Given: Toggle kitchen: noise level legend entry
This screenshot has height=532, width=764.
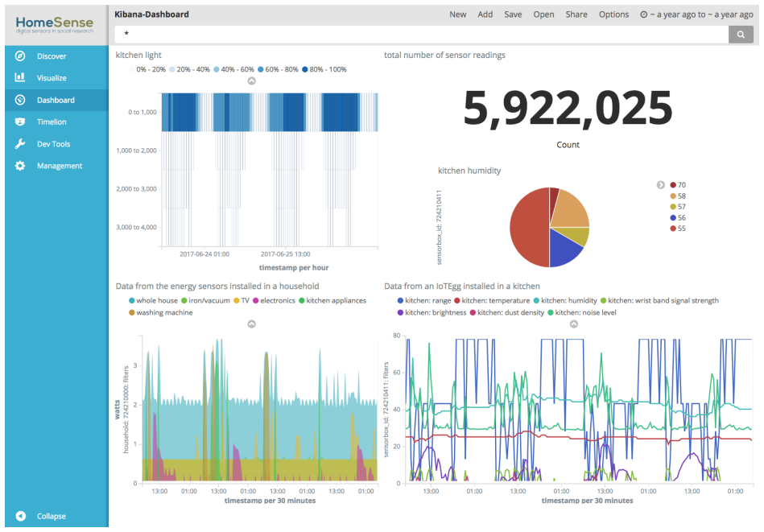Looking at the screenshot, I should [582, 313].
